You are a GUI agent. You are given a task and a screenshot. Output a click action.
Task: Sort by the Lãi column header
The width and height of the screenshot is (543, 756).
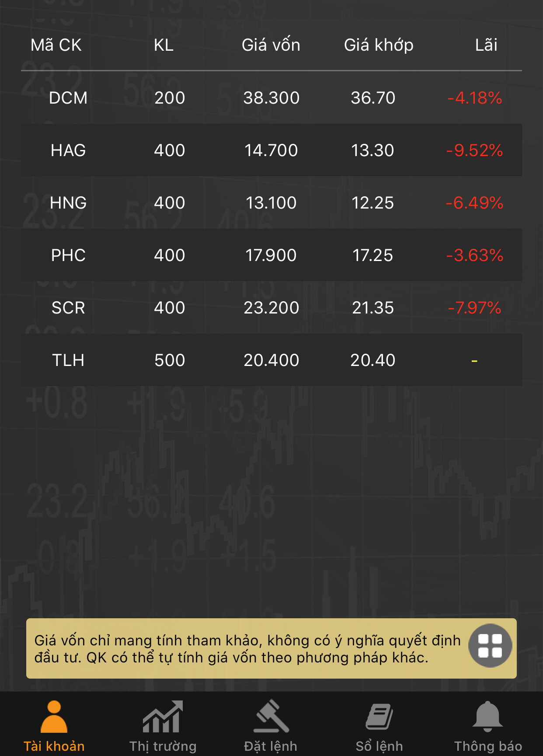pos(486,45)
